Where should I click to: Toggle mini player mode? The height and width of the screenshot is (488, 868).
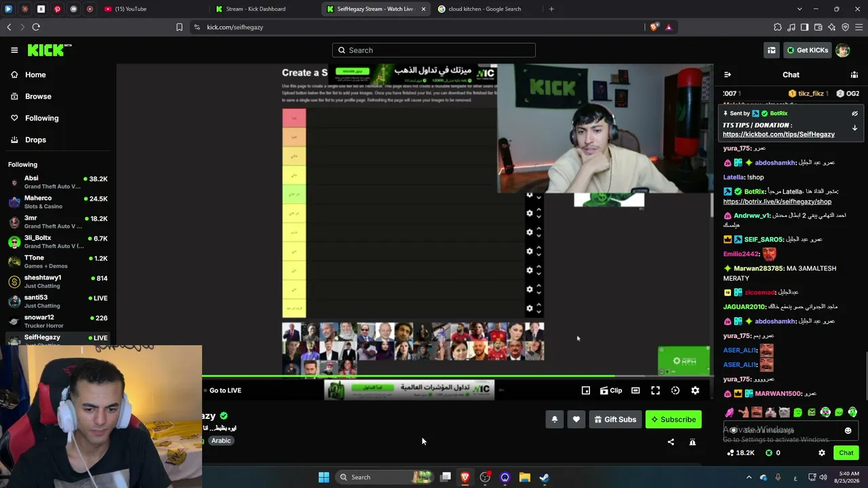pyautogui.click(x=586, y=390)
